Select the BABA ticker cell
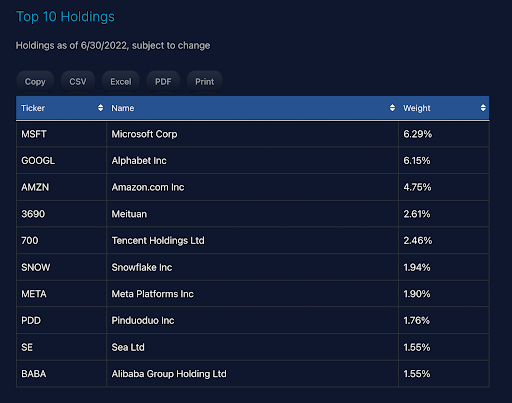Image resolution: width=512 pixels, height=403 pixels. pos(61,374)
